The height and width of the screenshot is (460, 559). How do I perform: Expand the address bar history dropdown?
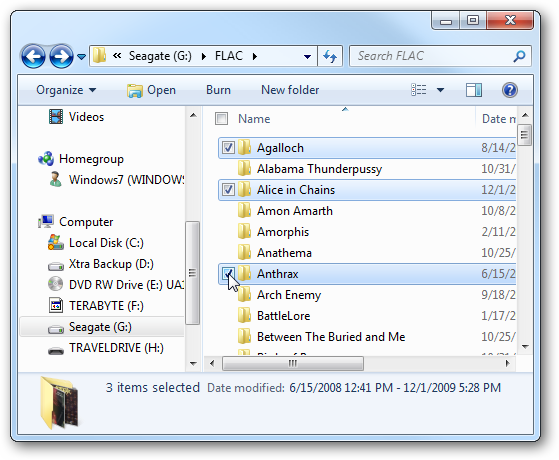[x=307, y=56]
